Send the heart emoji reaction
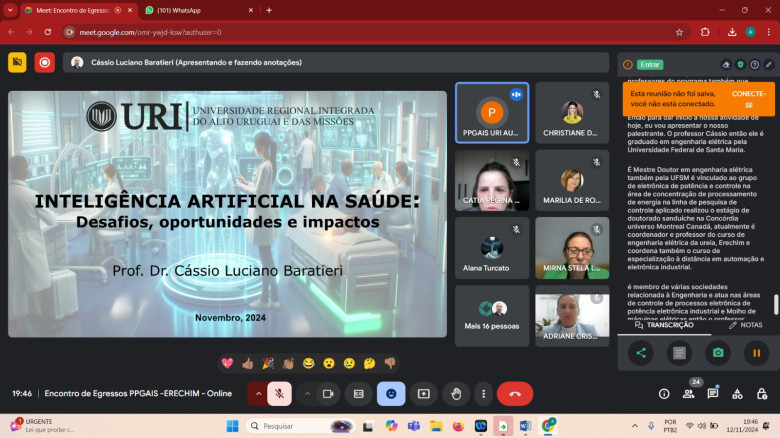This screenshot has height=438, width=780. tap(227, 363)
